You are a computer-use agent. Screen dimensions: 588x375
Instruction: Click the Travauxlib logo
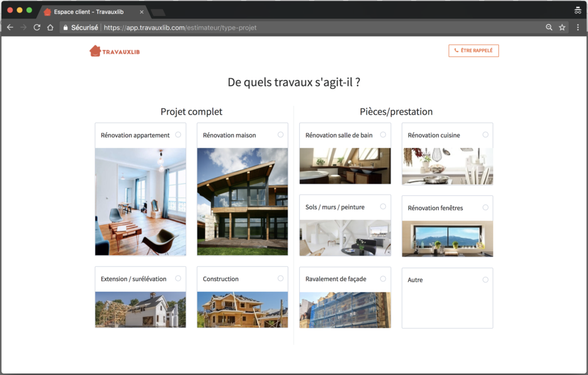coord(114,51)
